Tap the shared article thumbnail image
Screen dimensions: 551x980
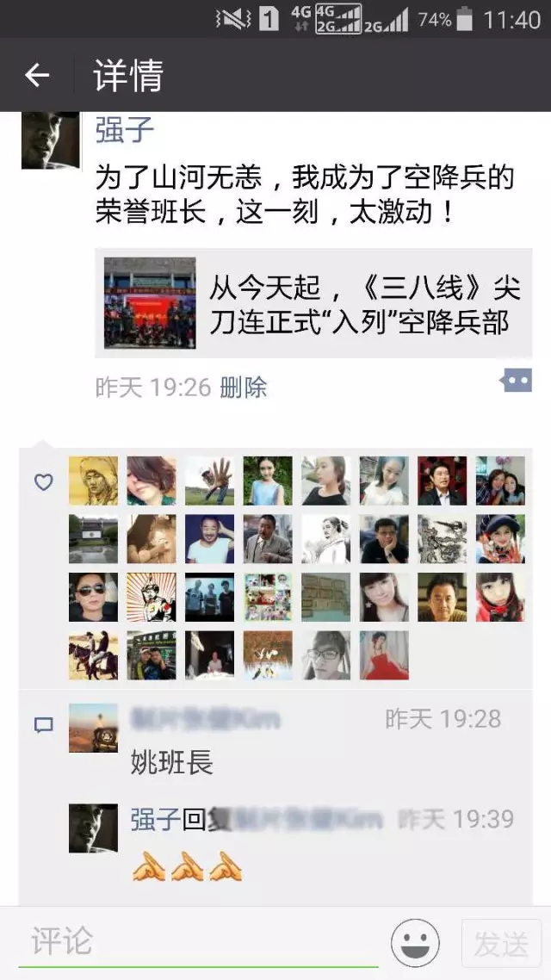point(150,303)
